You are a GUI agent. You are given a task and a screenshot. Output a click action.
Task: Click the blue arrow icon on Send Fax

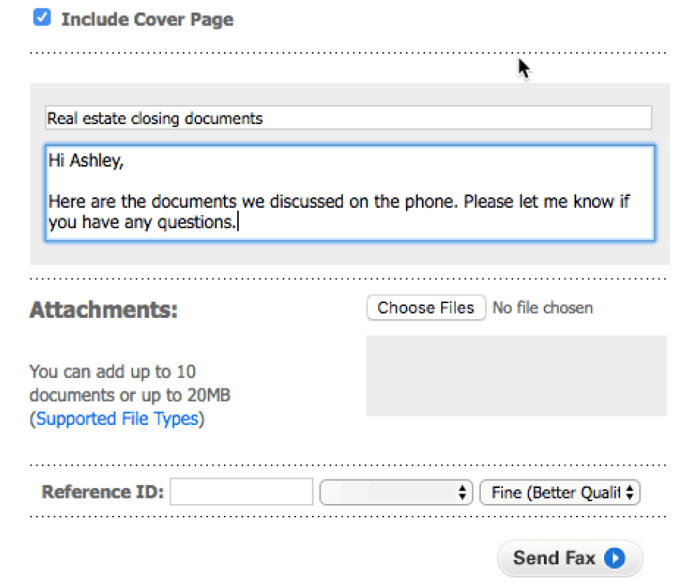point(615,558)
